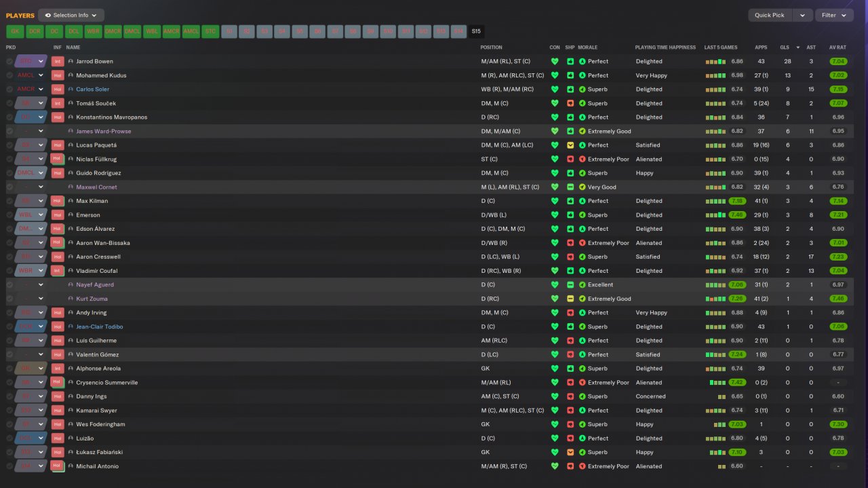
Task: Click the Int badge beside Alphonse Areola
Action: click(x=58, y=369)
